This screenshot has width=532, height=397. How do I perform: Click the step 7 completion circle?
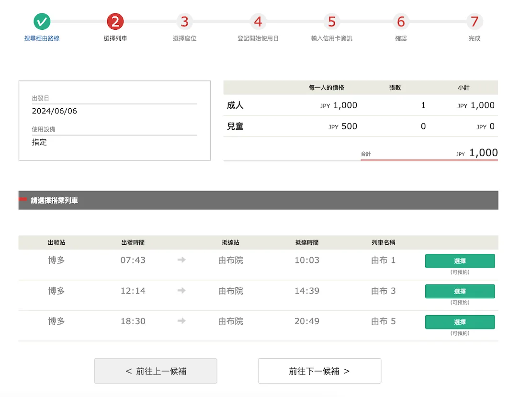point(474,22)
